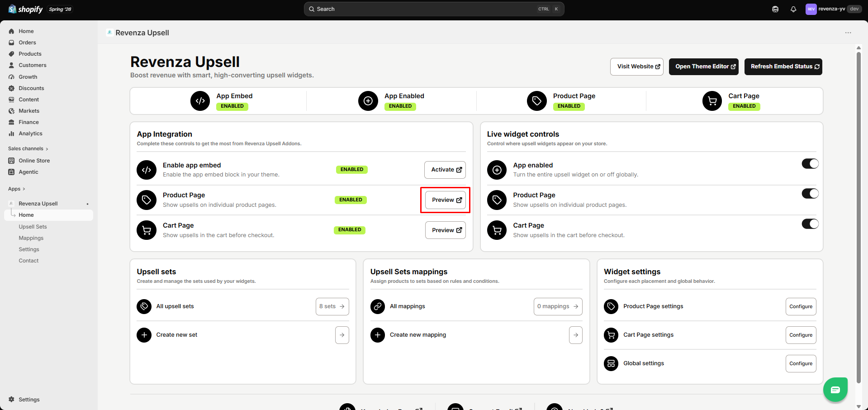
Task: Click the App Embed code icon in status bar
Action: click(200, 101)
